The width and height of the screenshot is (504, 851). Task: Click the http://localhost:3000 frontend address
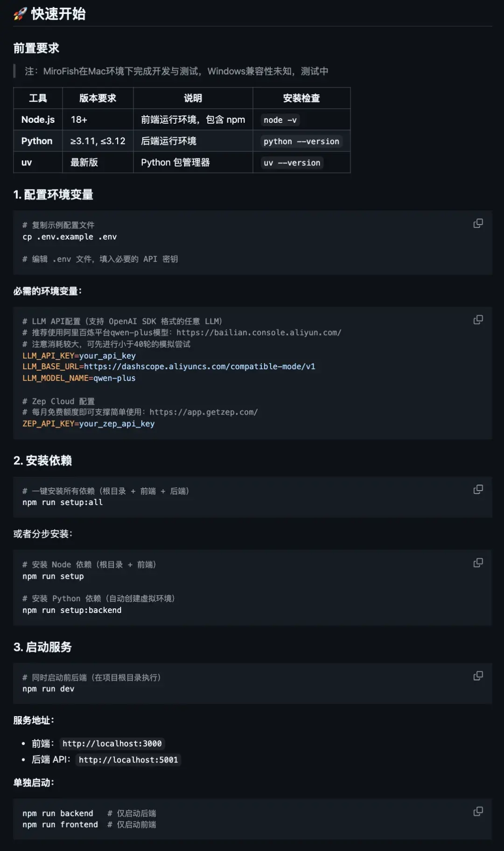pos(112,743)
